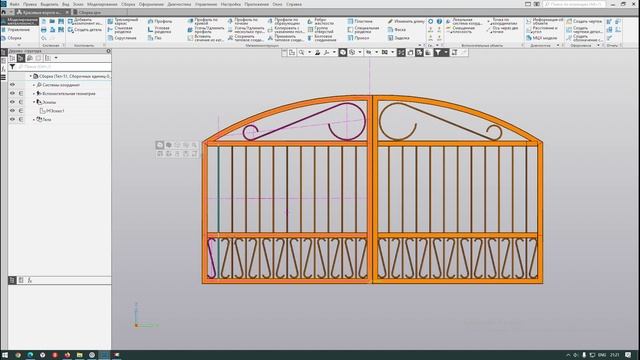This screenshot has width=640, height=360.
Task: Open zoom dropdown in the view toolbar
Action: (x=309, y=53)
